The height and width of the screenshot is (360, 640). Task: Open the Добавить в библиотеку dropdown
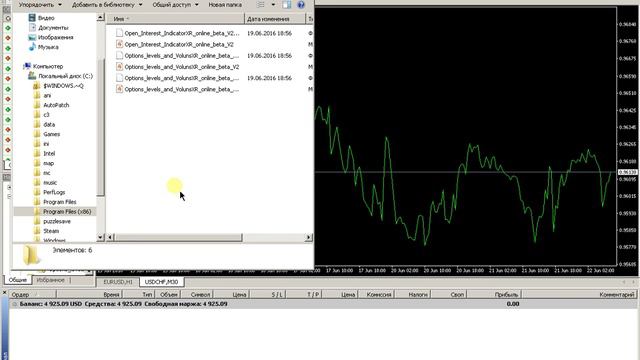107,5
